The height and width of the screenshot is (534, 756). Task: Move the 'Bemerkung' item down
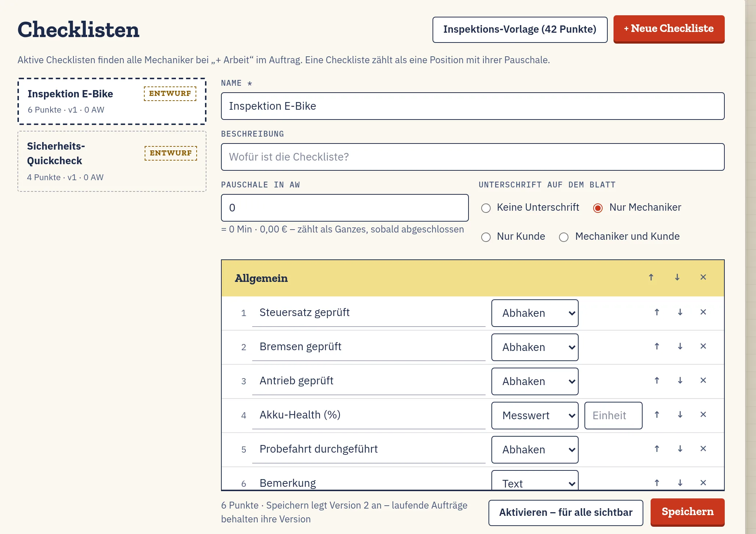(680, 483)
